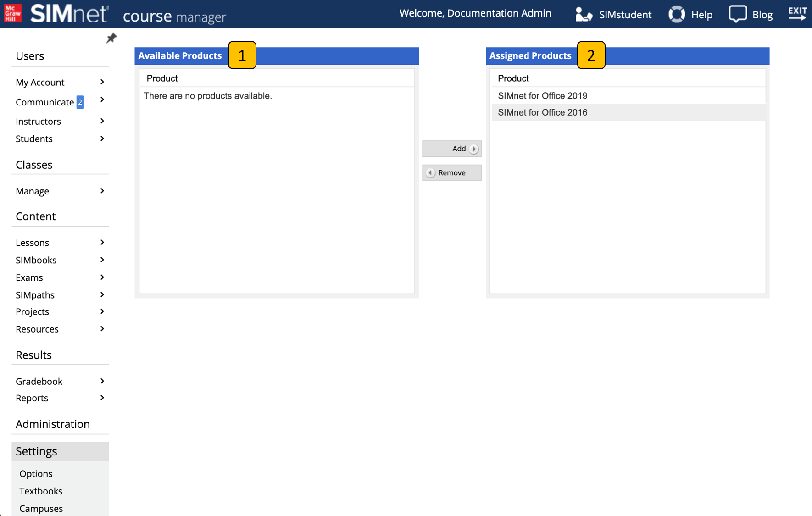Click Welcome, Documentation Admin text
Screen dimensions: 812x516
tap(475, 13)
